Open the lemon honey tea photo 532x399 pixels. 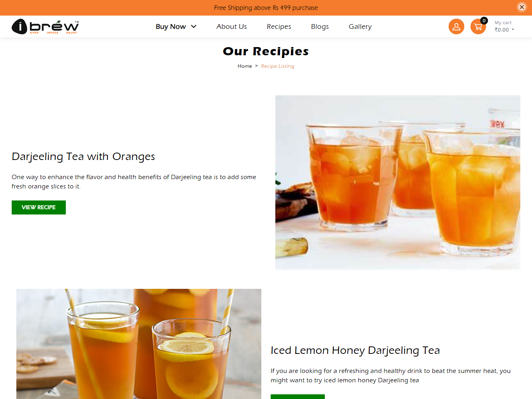[139, 344]
